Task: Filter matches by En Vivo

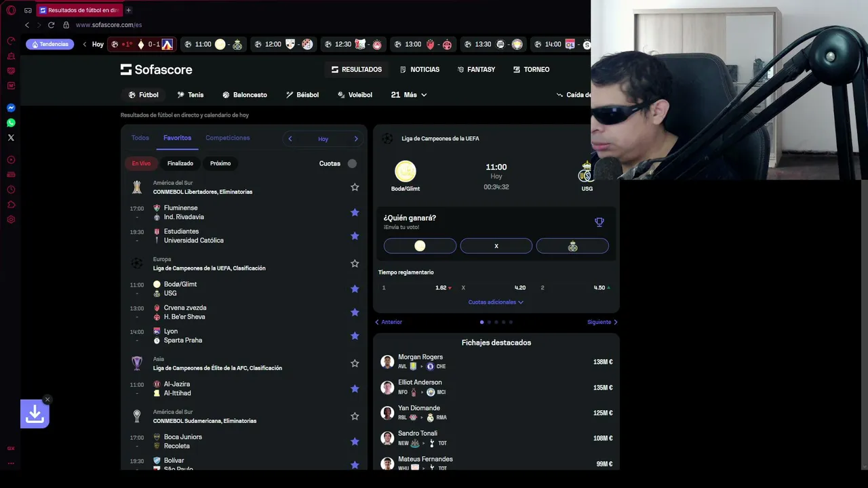Action: tap(141, 163)
